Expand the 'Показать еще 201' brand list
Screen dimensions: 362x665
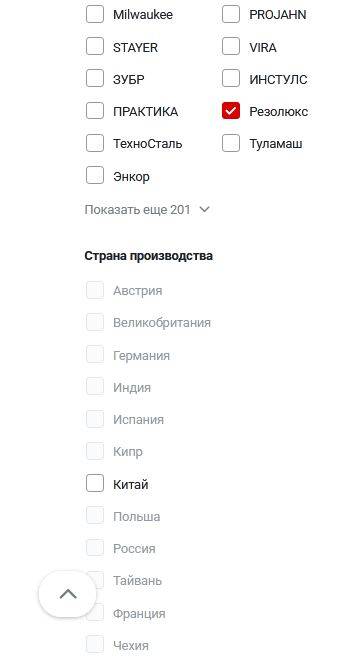tap(147, 210)
